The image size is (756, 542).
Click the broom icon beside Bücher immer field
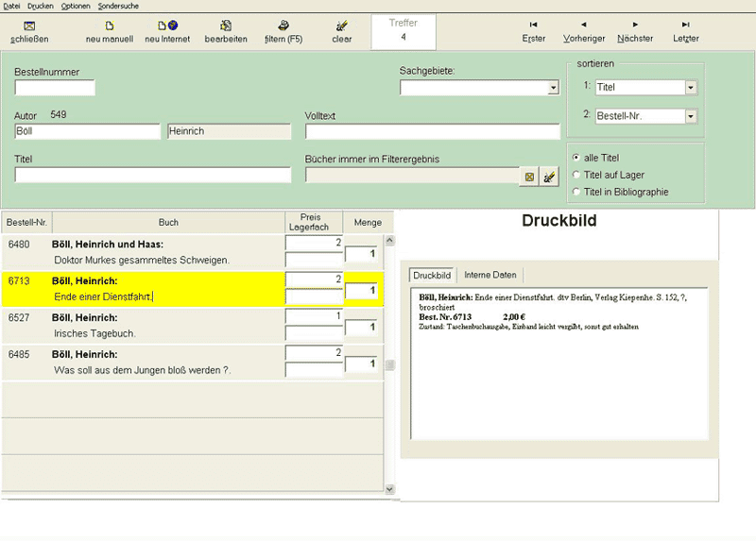pos(549,177)
